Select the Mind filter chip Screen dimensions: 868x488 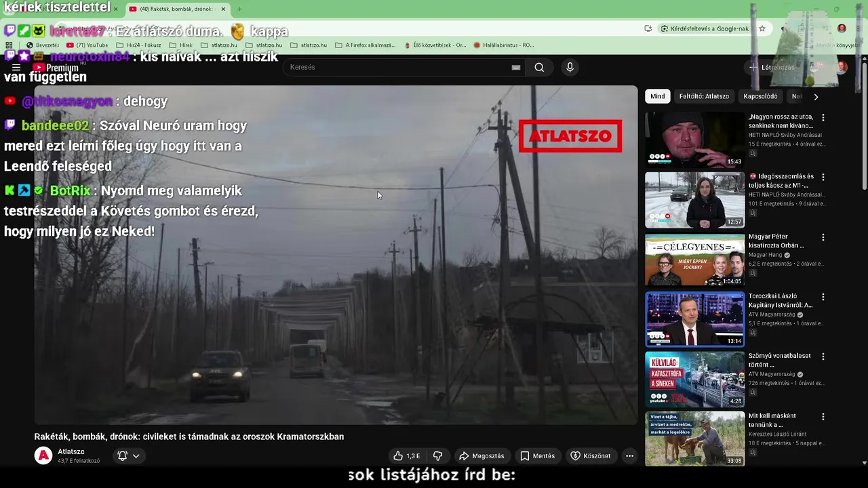click(x=658, y=96)
